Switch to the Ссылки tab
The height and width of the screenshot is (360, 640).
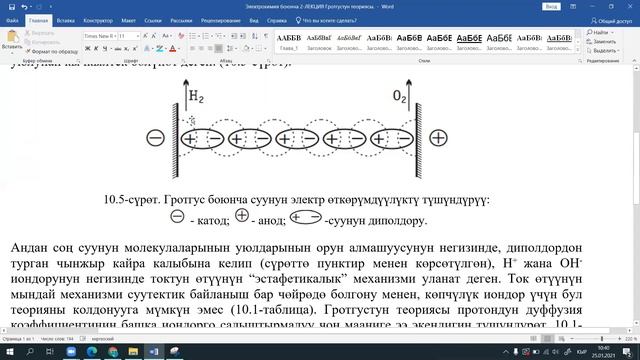153,20
